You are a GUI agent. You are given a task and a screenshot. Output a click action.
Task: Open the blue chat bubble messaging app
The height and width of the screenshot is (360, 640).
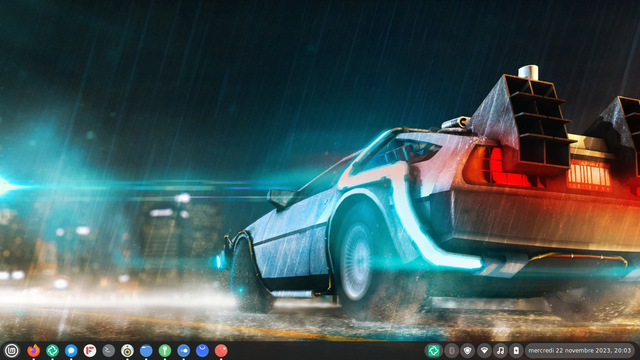tap(71, 350)
